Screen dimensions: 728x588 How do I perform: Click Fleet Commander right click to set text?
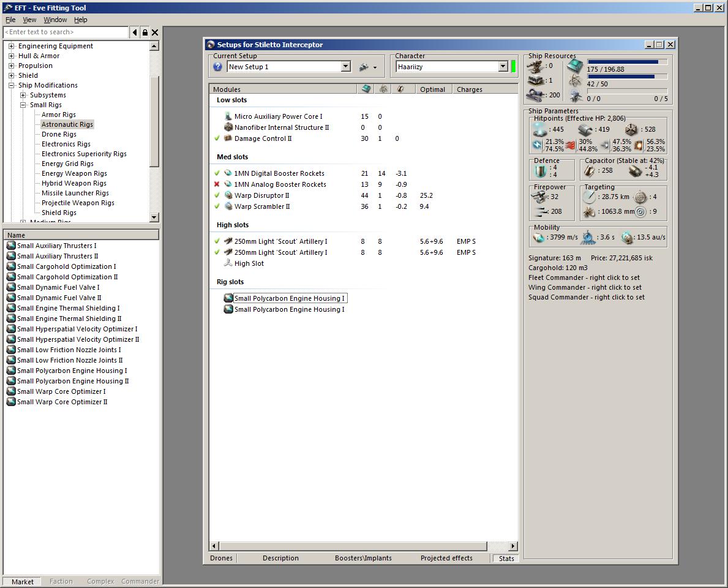tap(584, 277)
